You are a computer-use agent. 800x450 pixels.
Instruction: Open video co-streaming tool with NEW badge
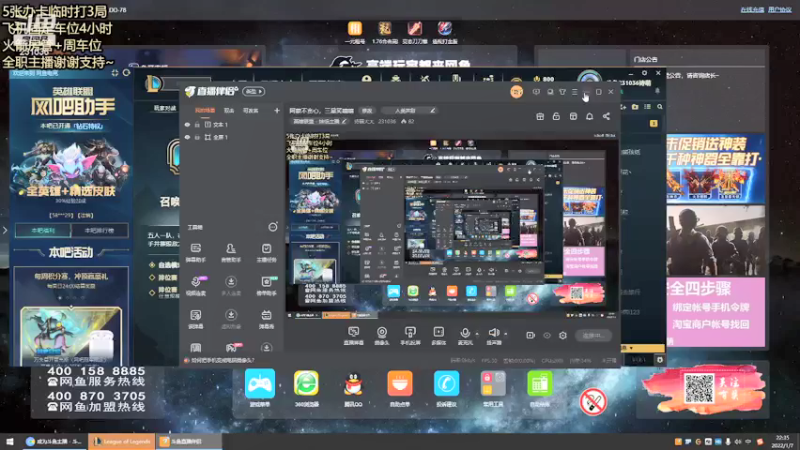coord(196,286)
